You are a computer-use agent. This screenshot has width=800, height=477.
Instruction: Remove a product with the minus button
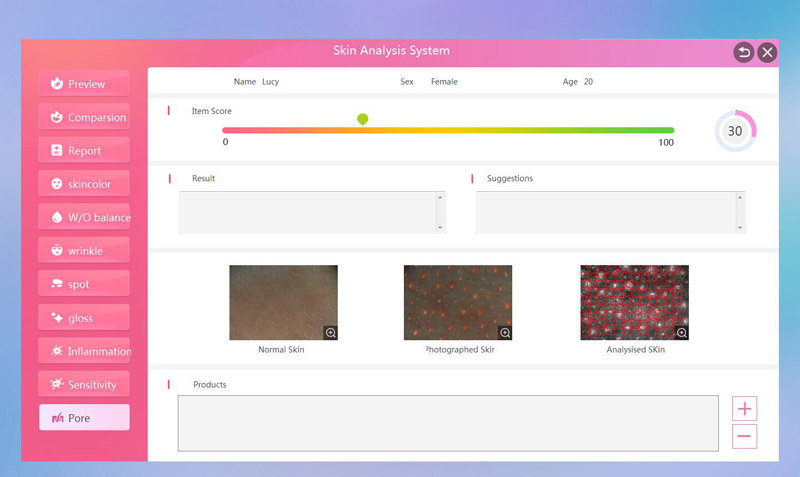tap(744, 436)
